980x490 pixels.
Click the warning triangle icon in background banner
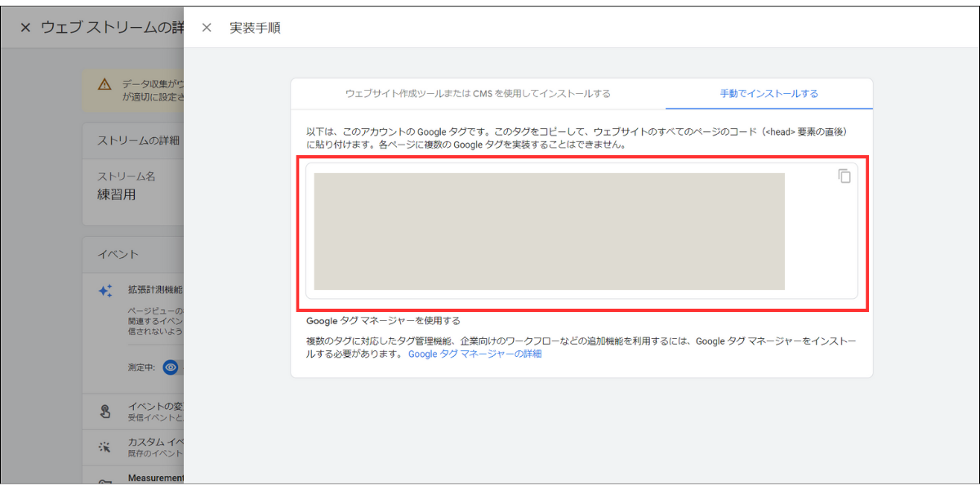105,84
